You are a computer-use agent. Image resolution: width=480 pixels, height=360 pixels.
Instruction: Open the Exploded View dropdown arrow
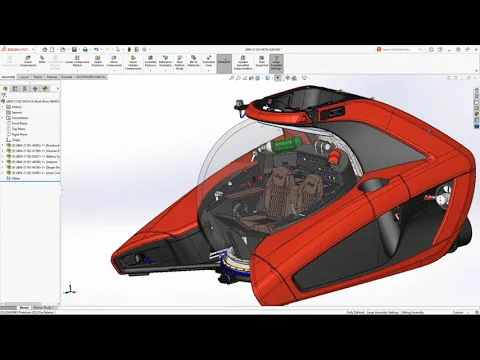pyautogui.click(x=209, y=71)
